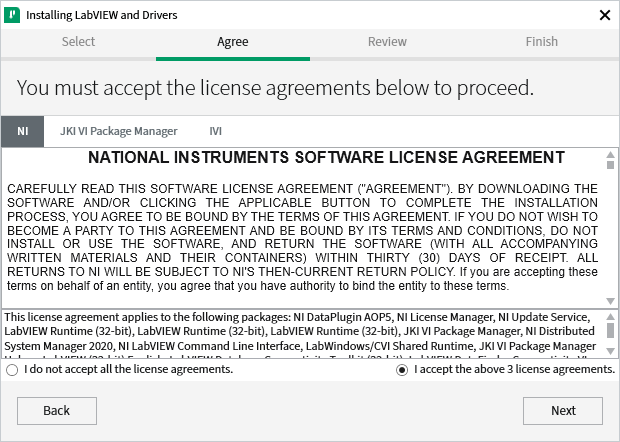Click the Finish step header

pyautogui.click(x=542, y=42)
